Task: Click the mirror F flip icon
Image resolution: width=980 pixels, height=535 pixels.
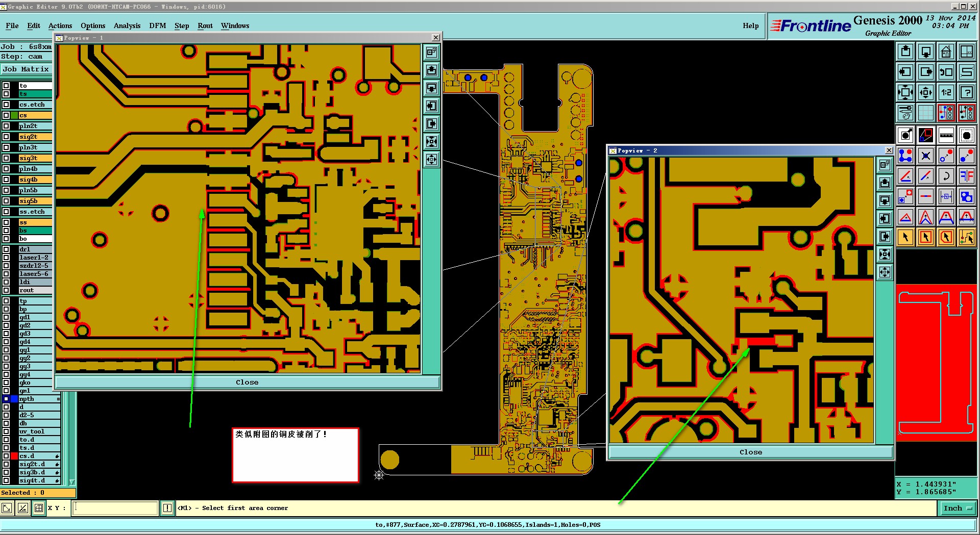Action: click(x=966, y=176)
